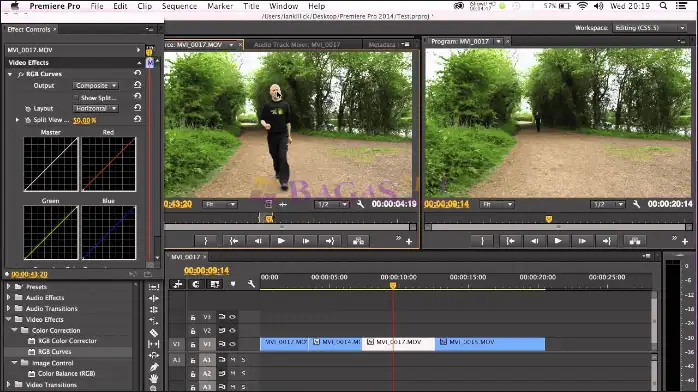Open Layout Horizontal dropdown
The width and height of the screenshot is (698, 392).
tap(95, 108)
